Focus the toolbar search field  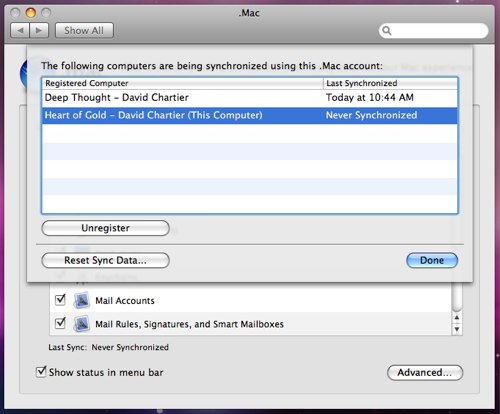point(433,31)
